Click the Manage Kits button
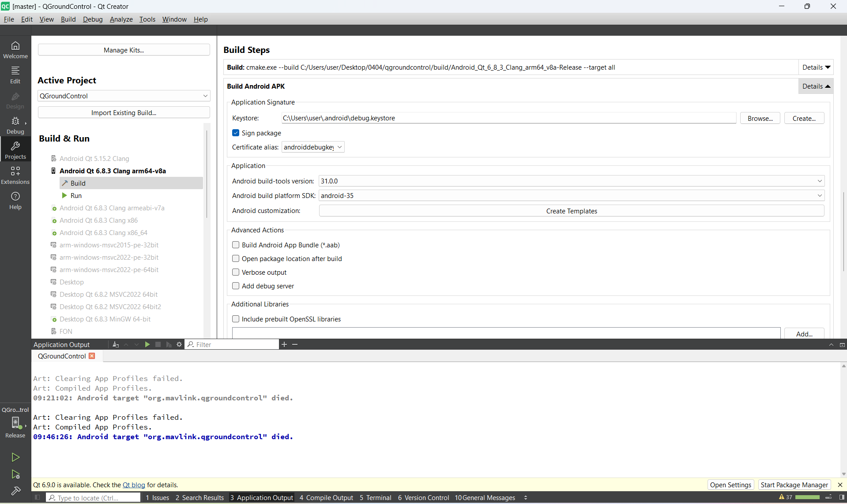This screenshot has height=504, width=847. (124, 50)
